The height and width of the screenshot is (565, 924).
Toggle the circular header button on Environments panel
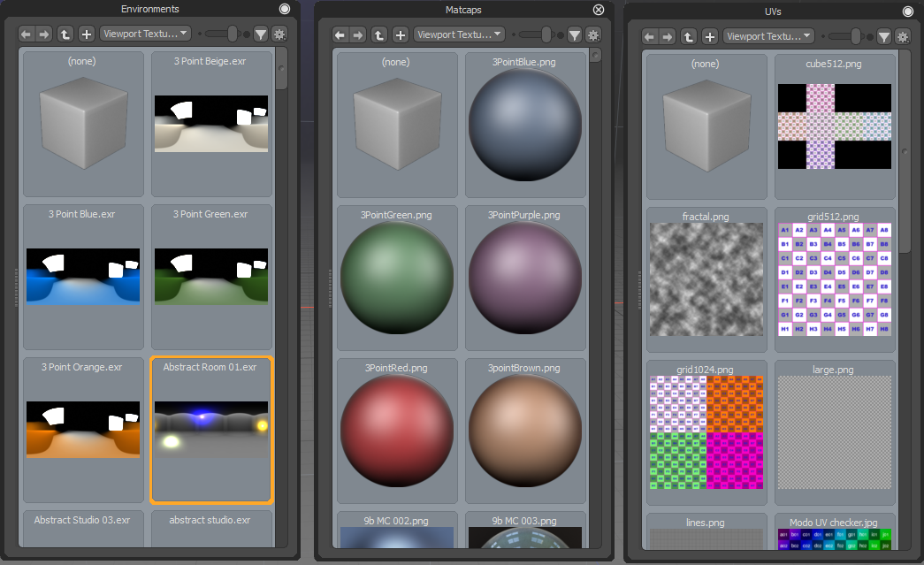click(x=284, y=8)
